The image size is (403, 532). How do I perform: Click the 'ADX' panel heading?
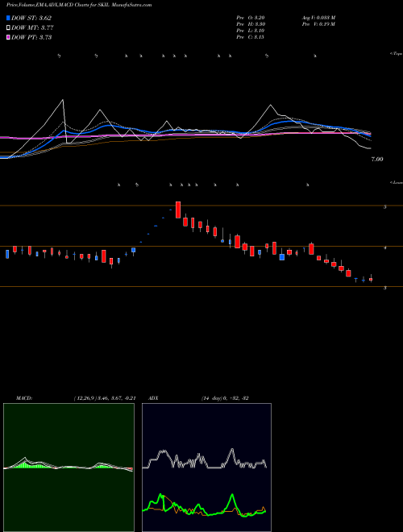[153, 398]
